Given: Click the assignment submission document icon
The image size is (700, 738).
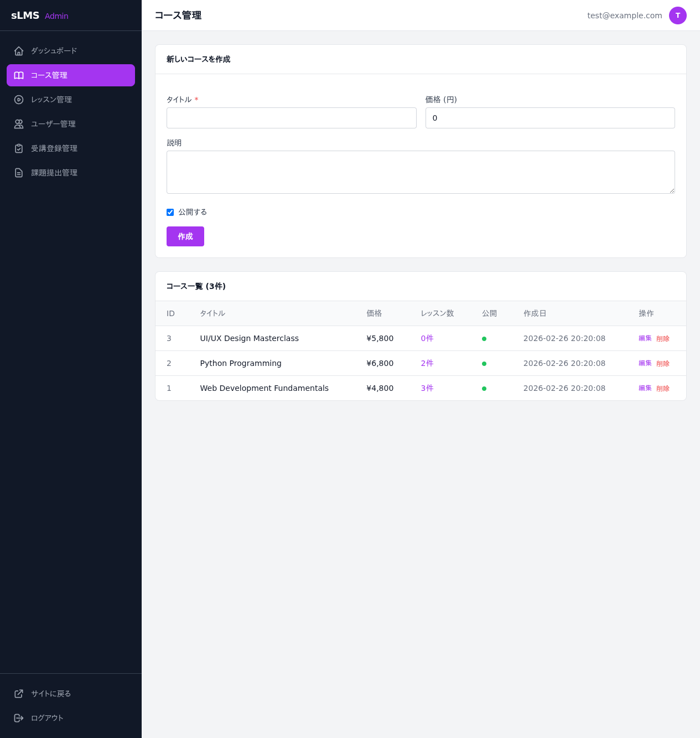Looking at the screenshot, I should click(x=19, y=173).
